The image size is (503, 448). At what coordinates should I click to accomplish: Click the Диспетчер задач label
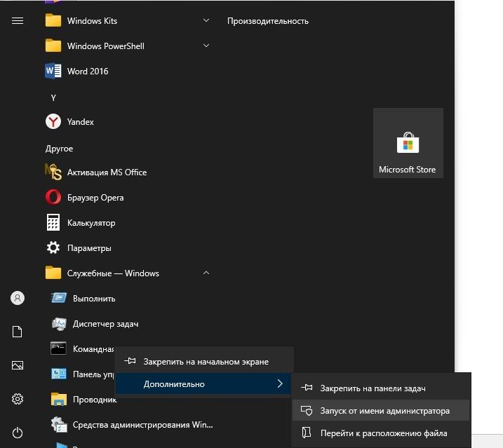[x=105, y=324]
